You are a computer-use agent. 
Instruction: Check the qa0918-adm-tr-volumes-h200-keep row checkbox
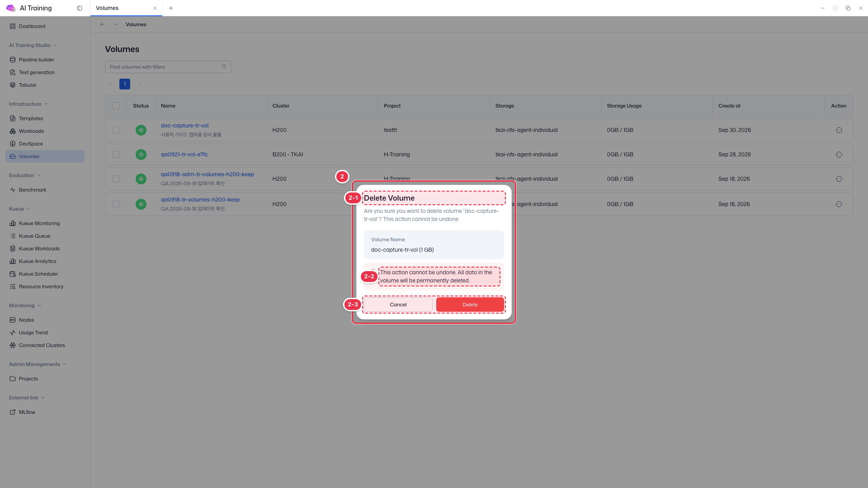pos(116,179)
